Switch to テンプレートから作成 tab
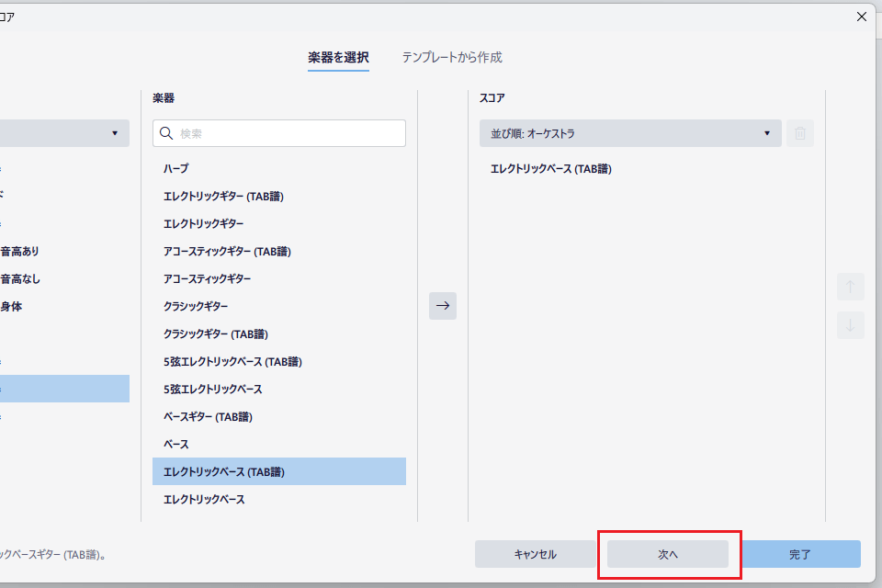Image resolution: width=882 pixels, height=588 pixels. (451, 57)
